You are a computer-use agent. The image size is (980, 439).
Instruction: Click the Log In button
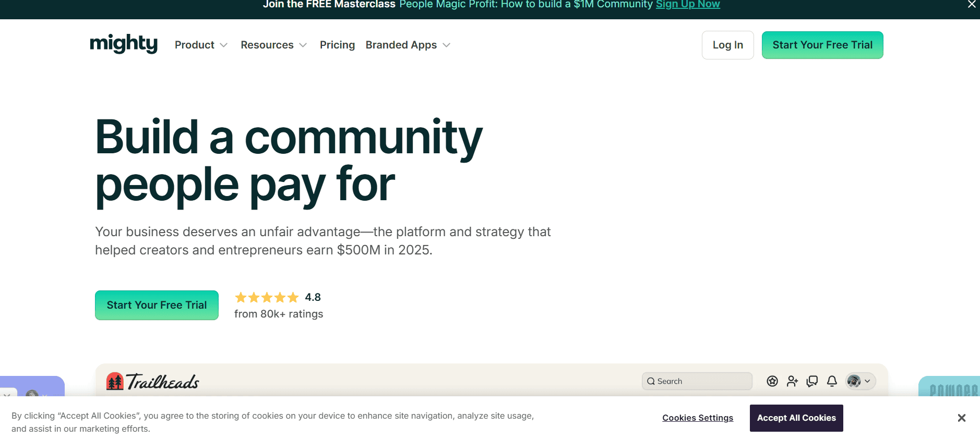(x=727, y=45)
